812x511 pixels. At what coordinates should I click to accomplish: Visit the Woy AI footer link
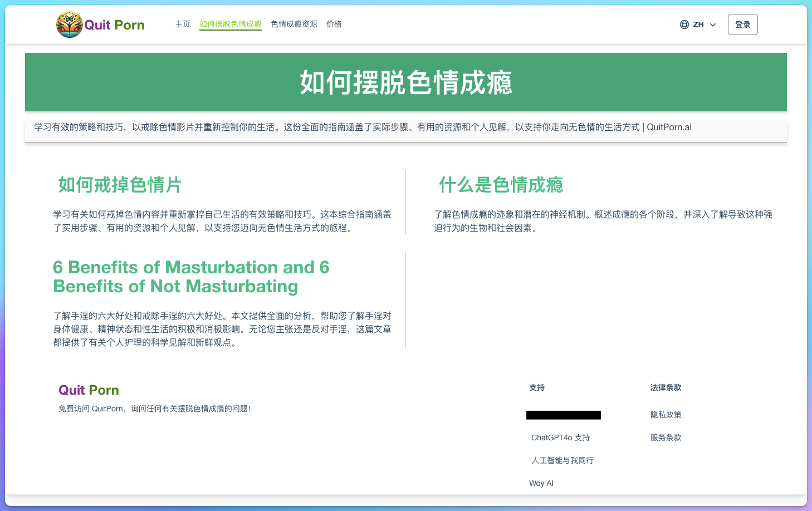541,483
